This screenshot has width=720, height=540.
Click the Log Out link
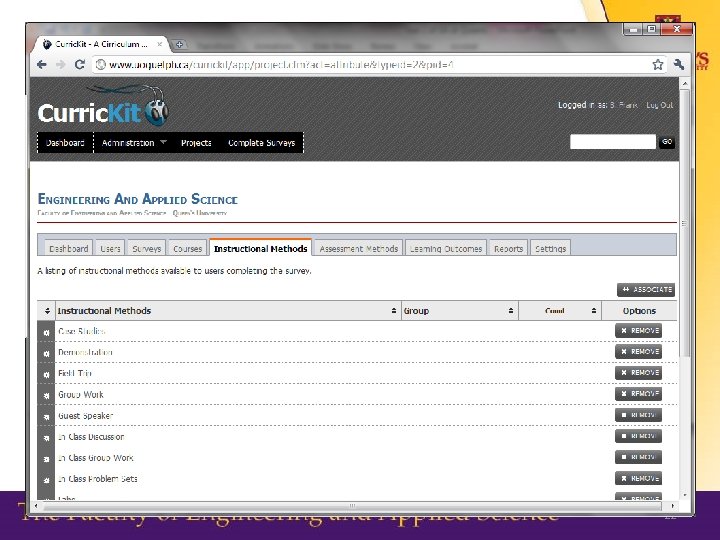point(659,105)
